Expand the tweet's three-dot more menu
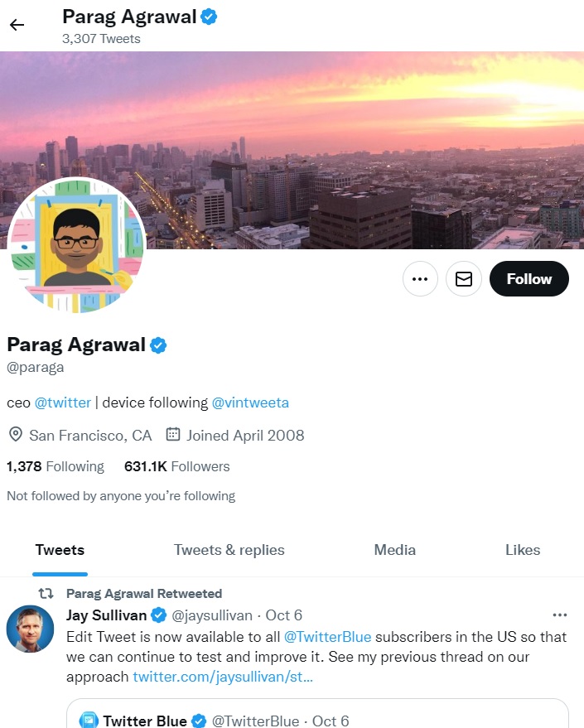Image resolution: width=584 pixels, height=728 pixels. click(560, 615)
